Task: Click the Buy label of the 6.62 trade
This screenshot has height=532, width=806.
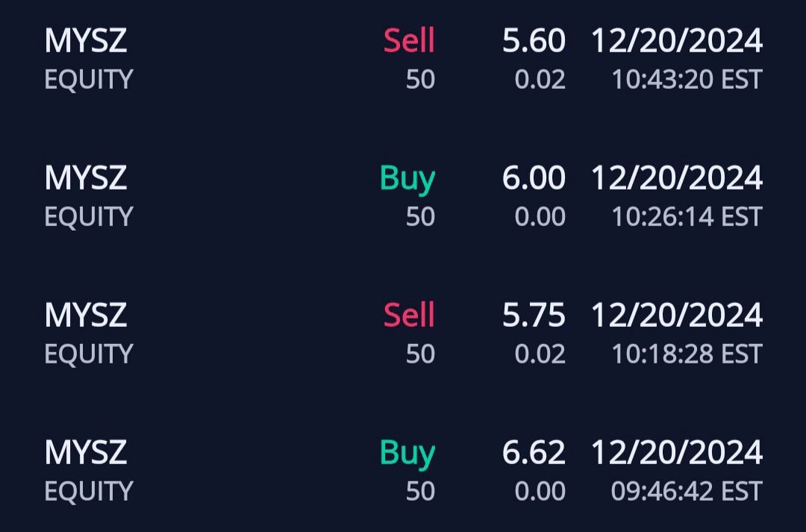Action: (x=407, y=452)
